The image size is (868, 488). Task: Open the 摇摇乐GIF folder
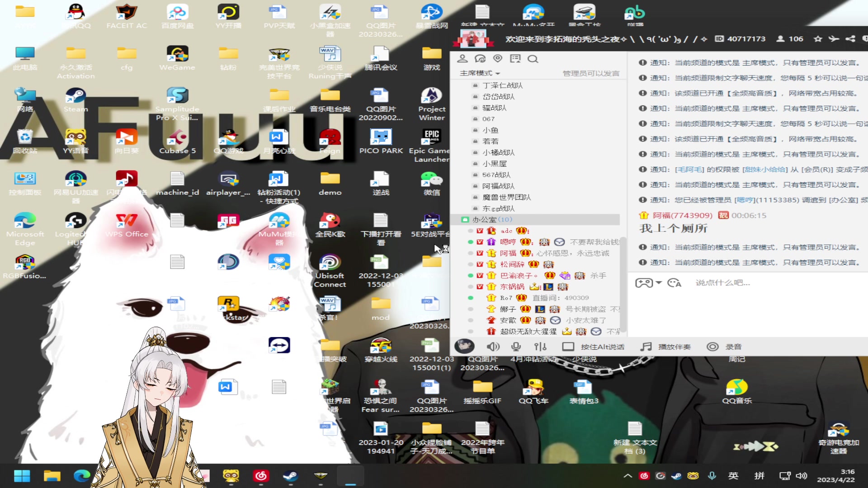(482, 391)
